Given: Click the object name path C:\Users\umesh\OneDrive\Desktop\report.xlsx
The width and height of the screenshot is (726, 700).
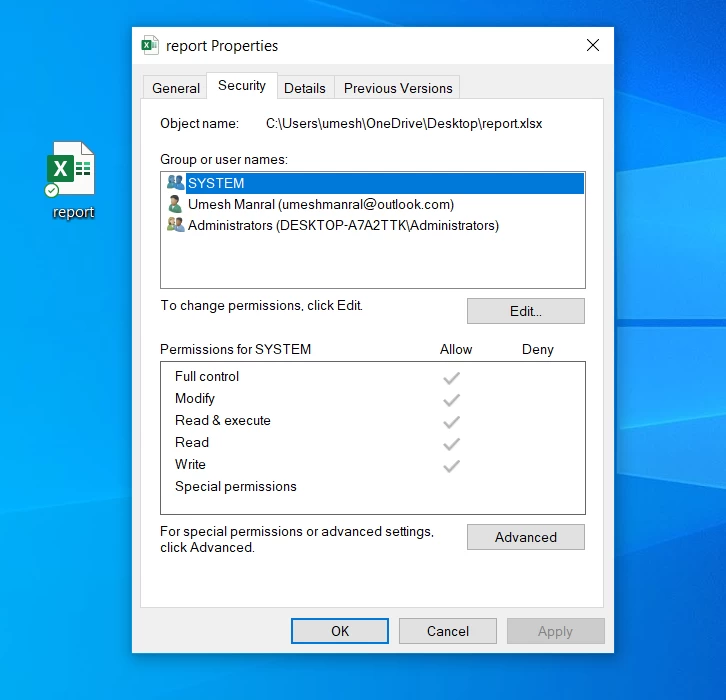Looking at the screenshot, I should pyautogui.click(x=404, y=124).
